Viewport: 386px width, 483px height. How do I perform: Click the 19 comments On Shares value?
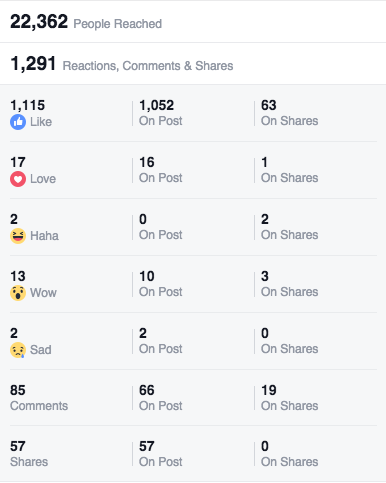coord(269,390)
